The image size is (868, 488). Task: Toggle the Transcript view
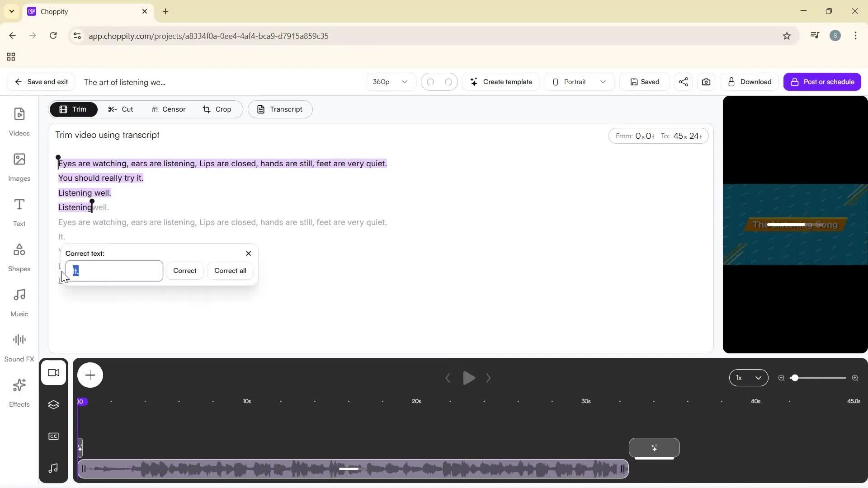pyautogui.click(x=280, y=109)
